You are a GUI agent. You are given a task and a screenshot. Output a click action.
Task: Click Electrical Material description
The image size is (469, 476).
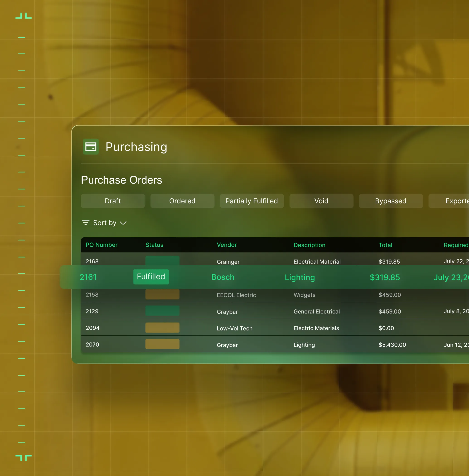(317, 261)
